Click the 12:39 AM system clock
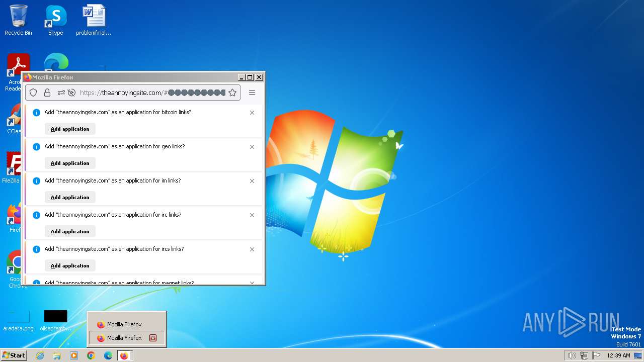Viewport: 644px width, 362px height. point(618,355)
